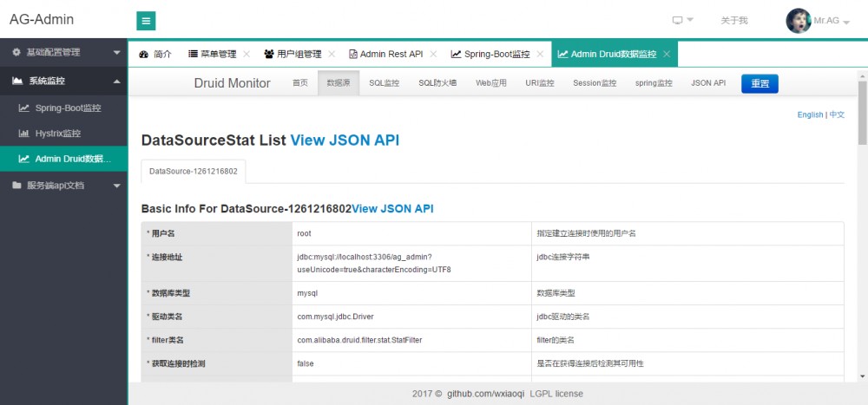
Task: Click the file icon on Admin Rest API tab
Action: tap(353, 55)
